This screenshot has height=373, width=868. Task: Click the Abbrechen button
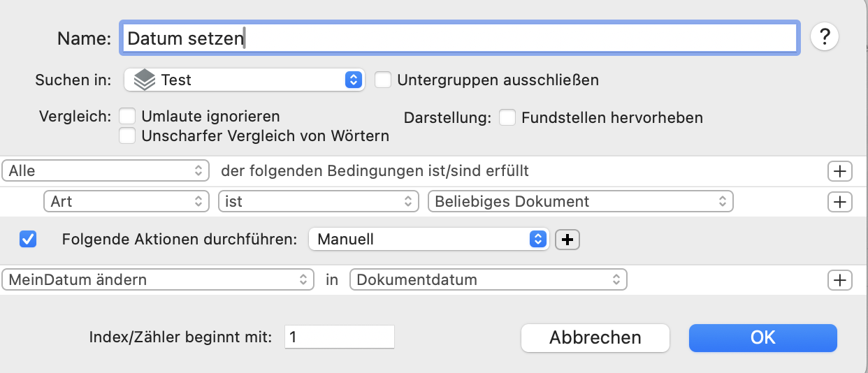(595, 338)
